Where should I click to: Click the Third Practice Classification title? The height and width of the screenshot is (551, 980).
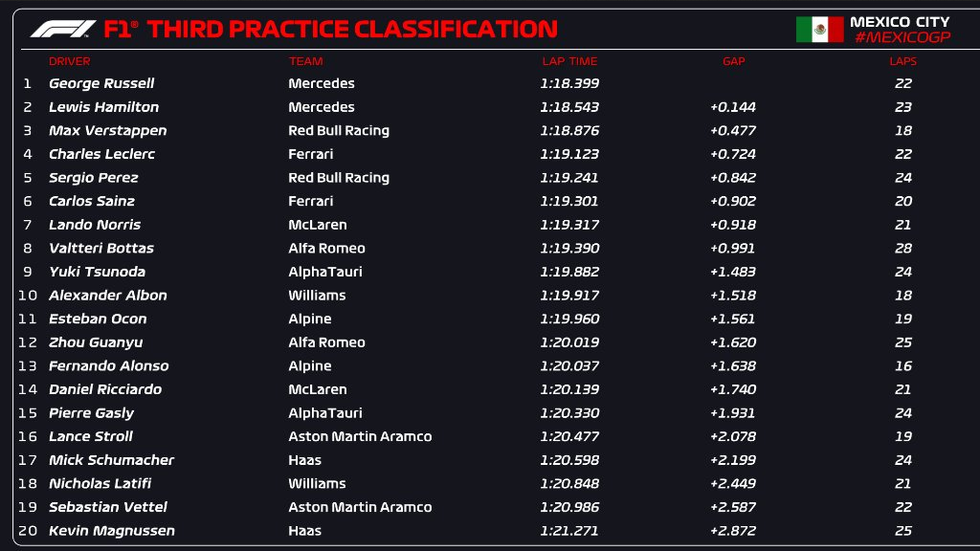[x=352, y=30]
